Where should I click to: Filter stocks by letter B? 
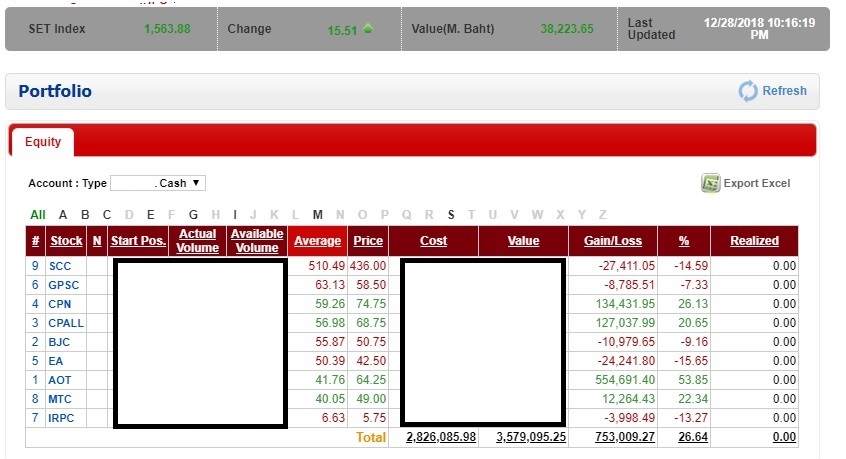click(x=85, y=215)
